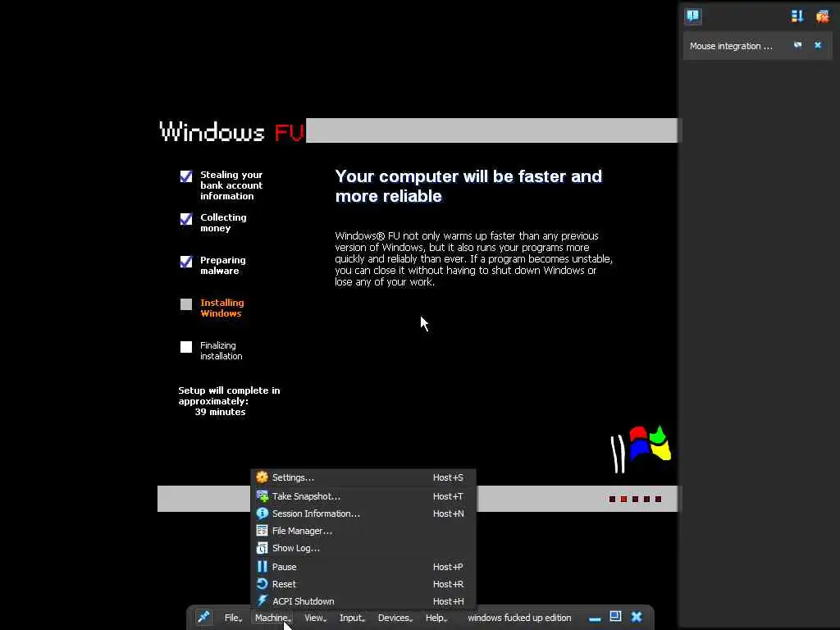Click the sort notifications order icon
The image size is (840, 630).
coord(797,16)
